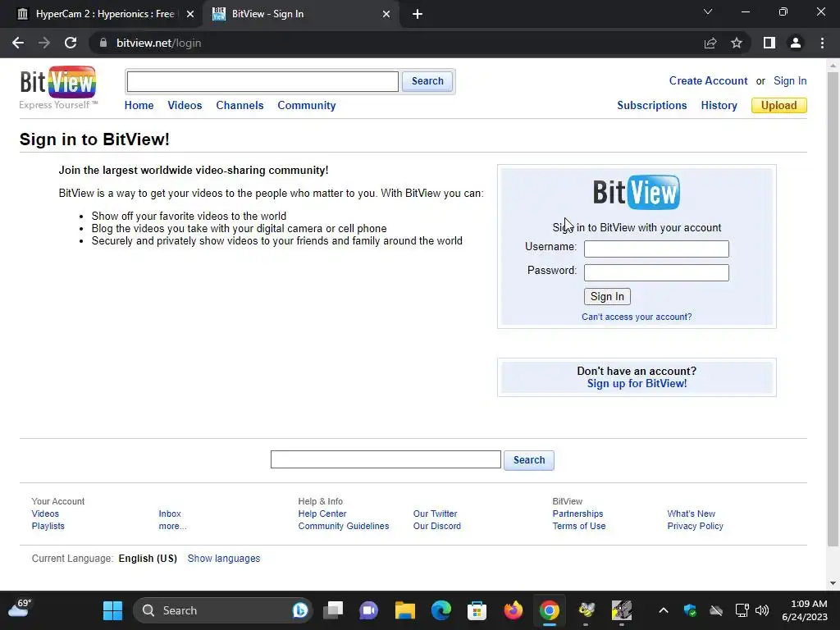Open Microsoft Store from taskbar
Screen dimensions: 840x630
pos(477,610)
